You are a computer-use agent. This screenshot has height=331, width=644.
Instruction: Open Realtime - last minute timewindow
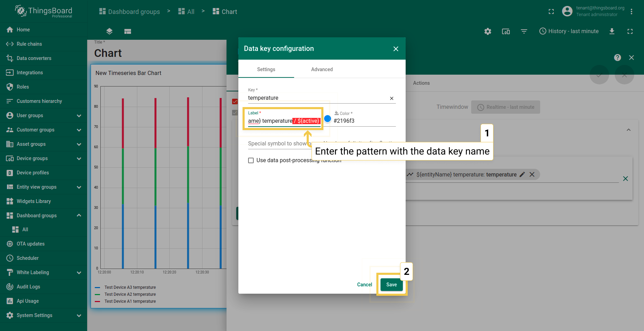[x=506, y=107]
